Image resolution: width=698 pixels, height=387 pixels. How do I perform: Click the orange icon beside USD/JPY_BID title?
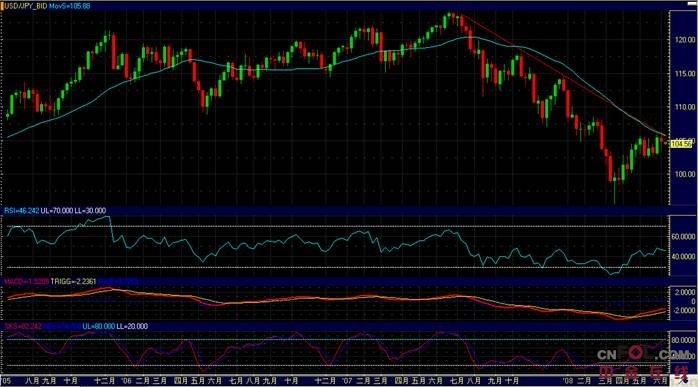(x=2, y=6)
